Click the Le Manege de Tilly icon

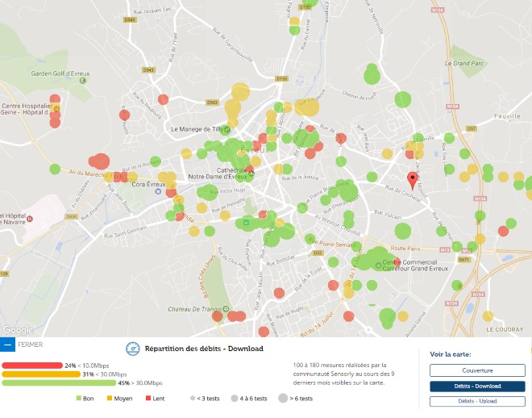point(227,129)
